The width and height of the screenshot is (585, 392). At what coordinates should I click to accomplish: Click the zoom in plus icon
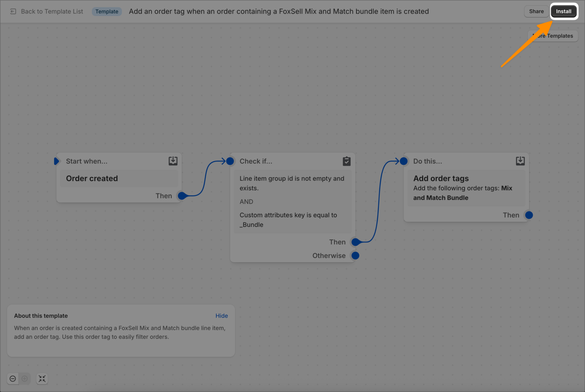(x=24, y=378)
